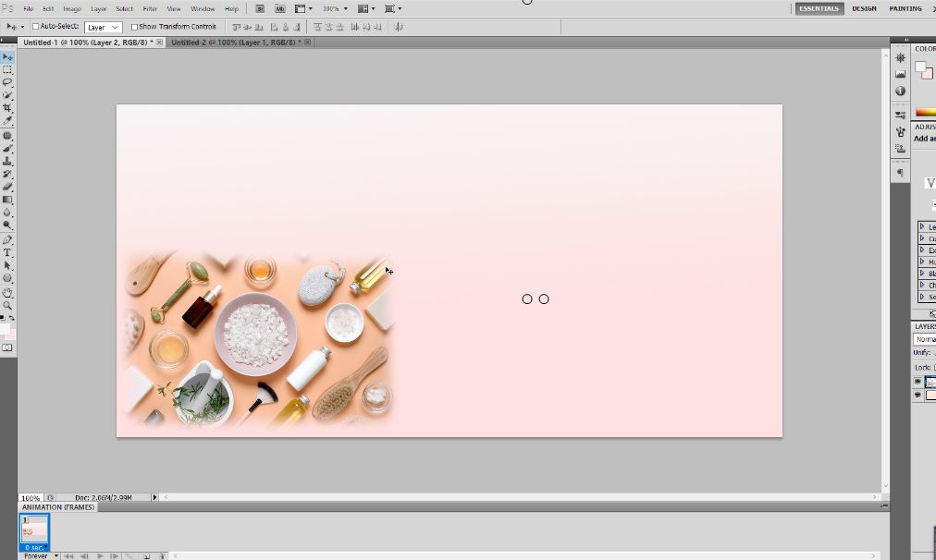936x560 pixels.
Task: Select the Blur tool
Action: pyautogui.click(x=7, y=213)
